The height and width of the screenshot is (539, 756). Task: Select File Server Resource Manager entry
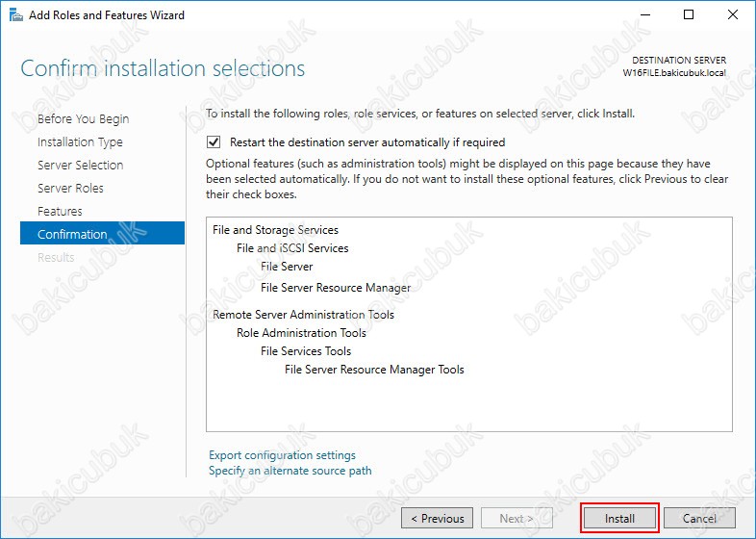[x=336, y=288]
